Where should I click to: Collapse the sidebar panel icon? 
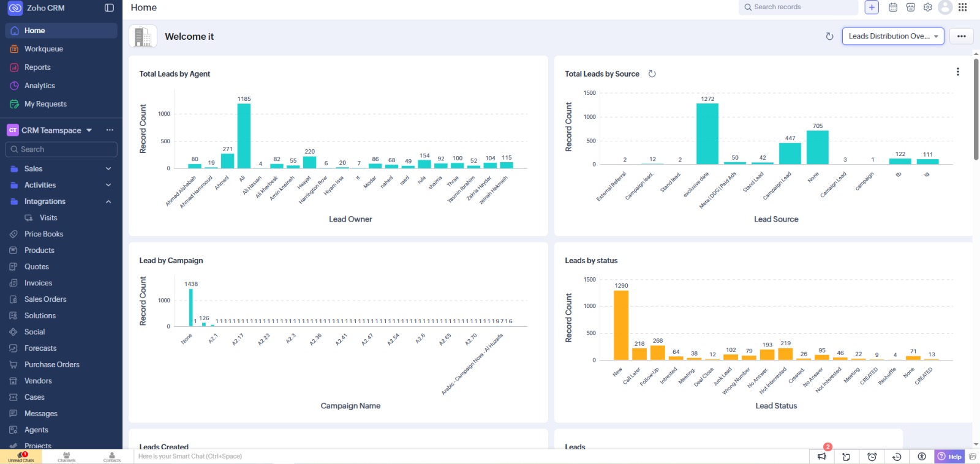pyautogui.click(x=109, y=8)
